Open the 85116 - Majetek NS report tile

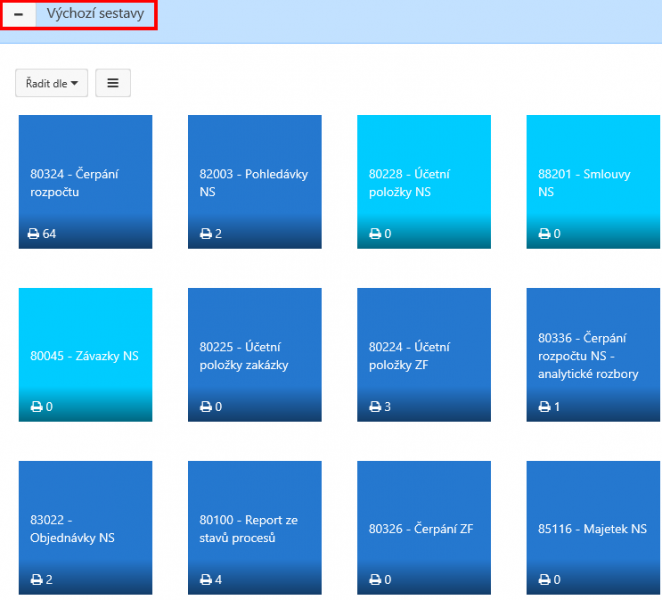593,528
